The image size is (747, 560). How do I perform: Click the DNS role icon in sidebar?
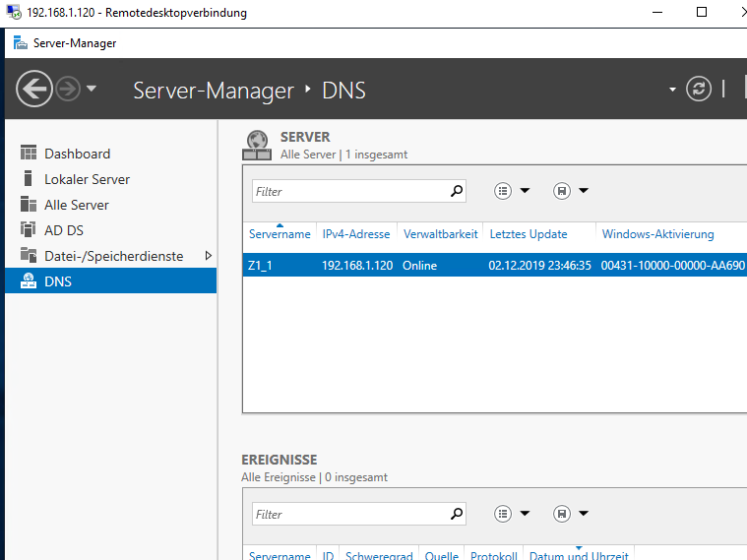click(29, 280)
